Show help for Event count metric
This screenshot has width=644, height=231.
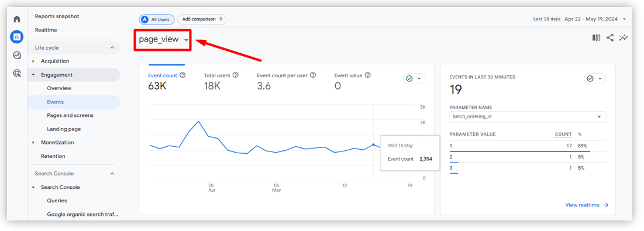tap(182, 75)
